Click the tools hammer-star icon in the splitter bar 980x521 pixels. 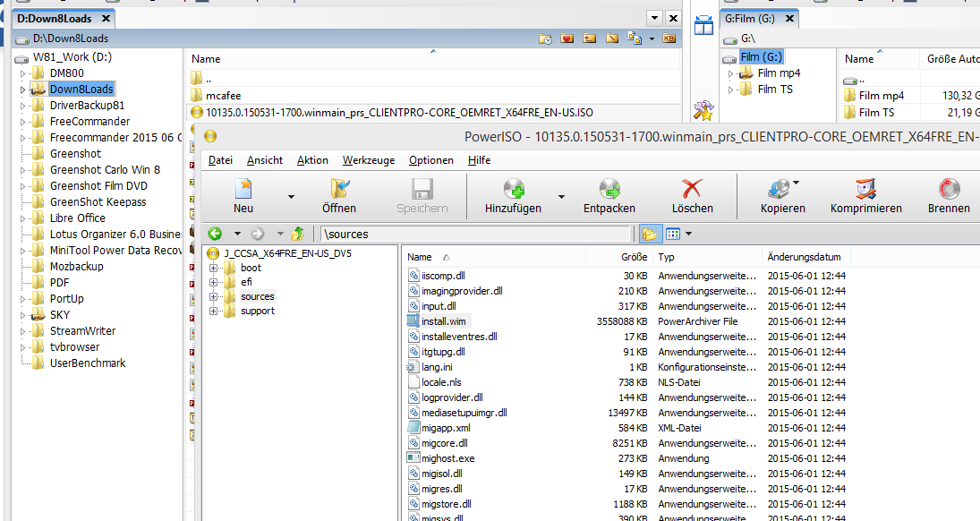pyautogui.click(x=703, y=111)
